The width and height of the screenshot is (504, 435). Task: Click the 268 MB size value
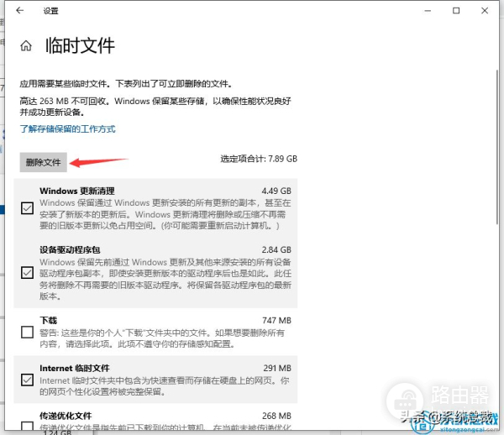click(x=276, y=416)
